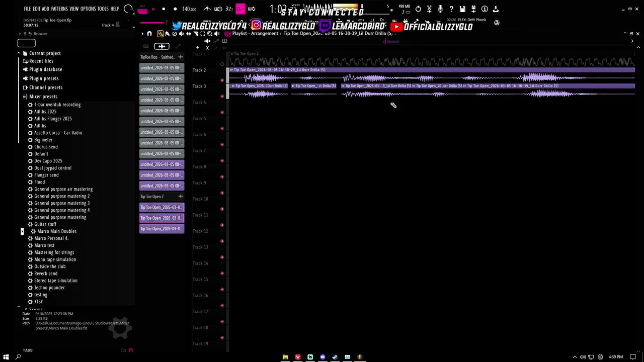This screenshot has height=362, width=644.
Task: Click the globe news icon
Action: point(497,23)
